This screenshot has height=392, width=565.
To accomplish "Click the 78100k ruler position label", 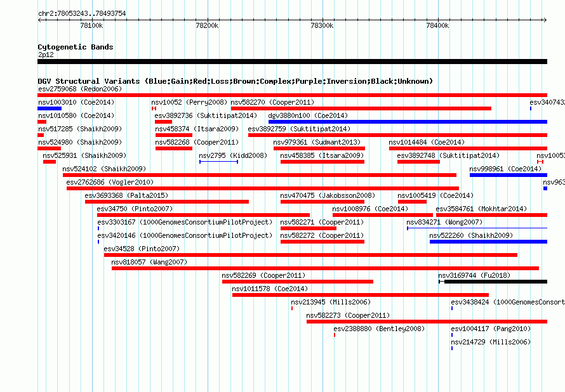I will click(x=91, y=25).
